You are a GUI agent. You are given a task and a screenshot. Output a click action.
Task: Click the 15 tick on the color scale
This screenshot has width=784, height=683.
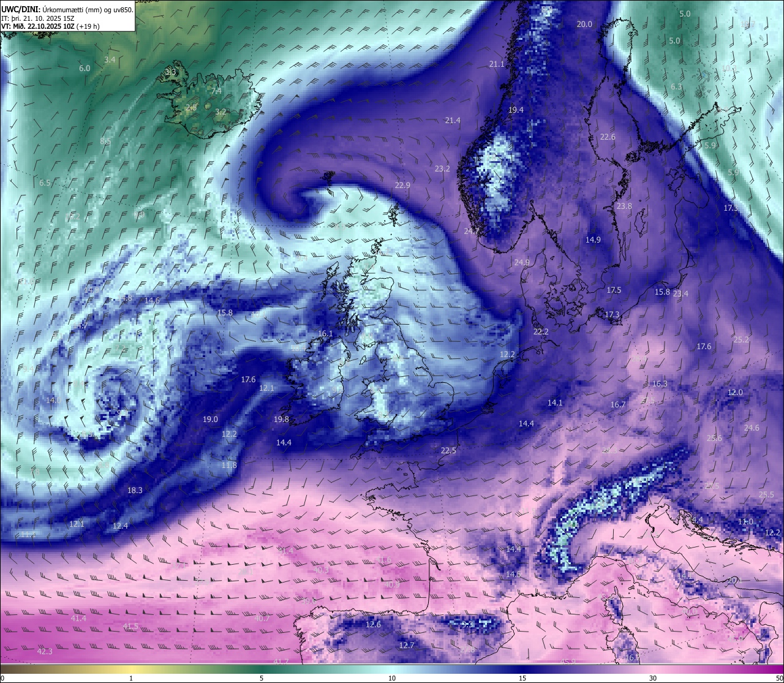[x=522, y=678]
